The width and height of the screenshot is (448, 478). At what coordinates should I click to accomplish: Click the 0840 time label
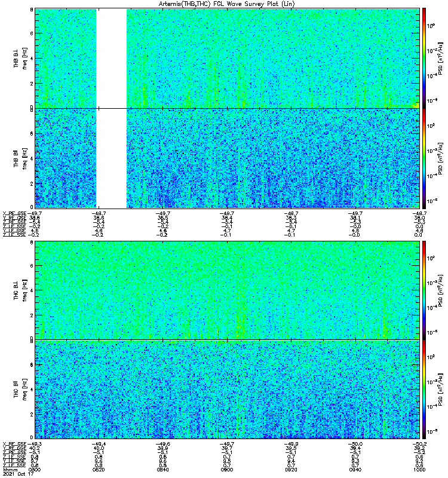pyautogui.click(x=162, y=470)
